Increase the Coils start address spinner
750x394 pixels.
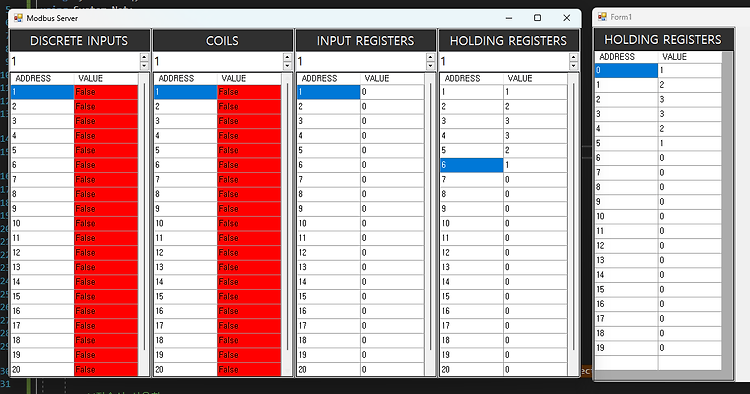tap(287, 57)
